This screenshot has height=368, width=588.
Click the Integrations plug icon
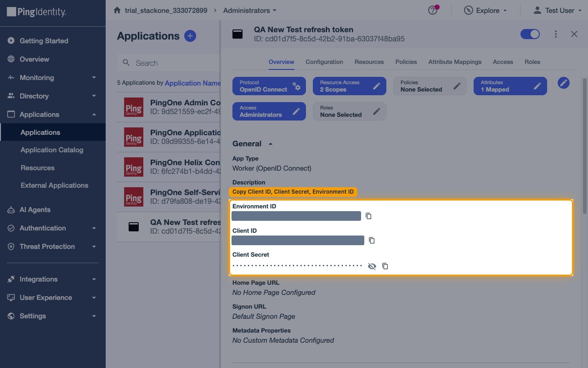(11, 279)
